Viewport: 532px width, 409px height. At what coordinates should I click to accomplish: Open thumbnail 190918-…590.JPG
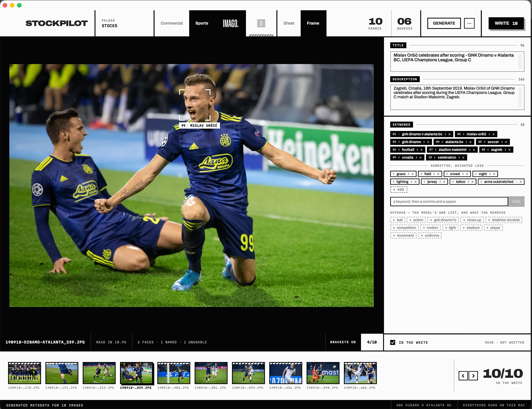point(323,373)
